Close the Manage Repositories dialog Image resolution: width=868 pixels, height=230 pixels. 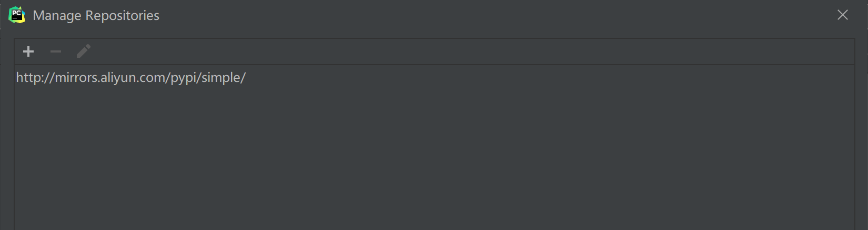(843, 15)
